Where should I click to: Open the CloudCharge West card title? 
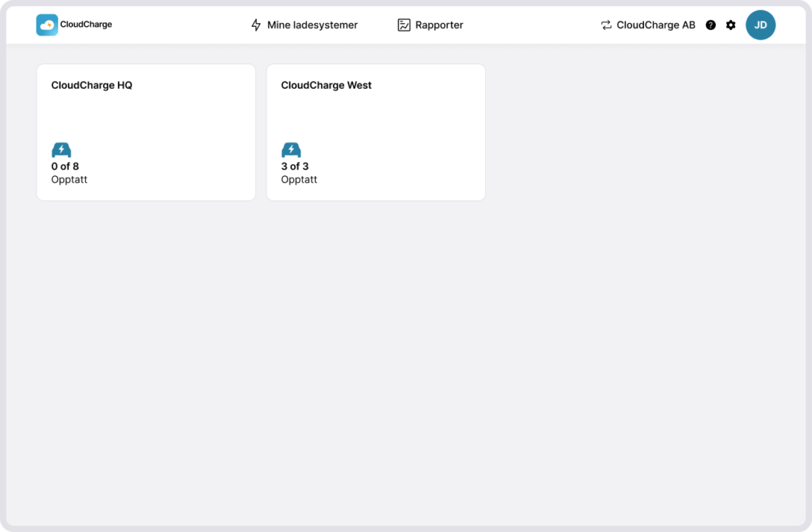coord(326,86)
